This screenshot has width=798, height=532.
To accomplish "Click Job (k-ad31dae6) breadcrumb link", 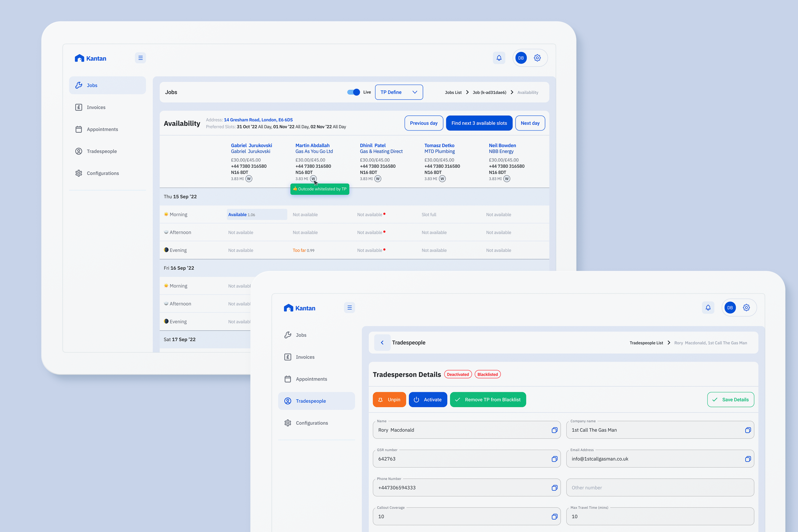I will 490,92.
